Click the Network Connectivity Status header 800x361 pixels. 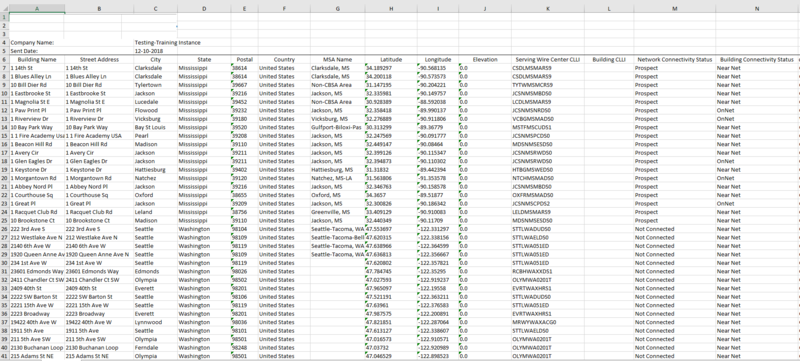click(x=674, y=60)
